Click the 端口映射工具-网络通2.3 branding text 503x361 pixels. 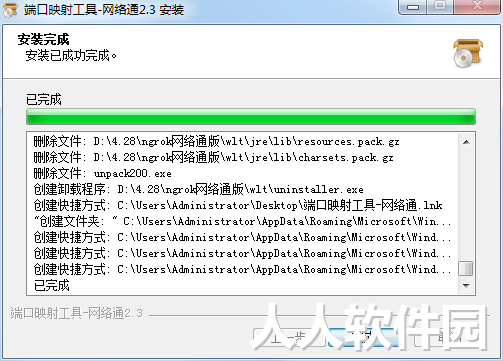point(76,313)
